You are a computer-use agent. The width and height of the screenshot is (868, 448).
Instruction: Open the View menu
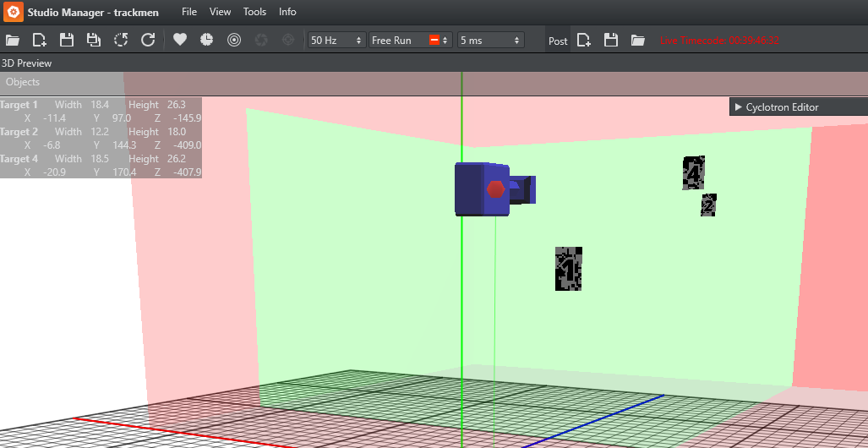tap(220, 12)
